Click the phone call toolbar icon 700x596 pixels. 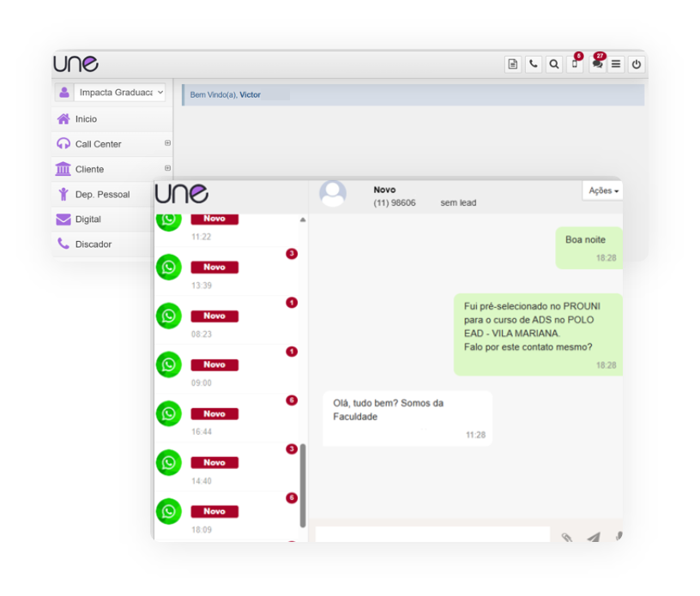click(534, 64)
